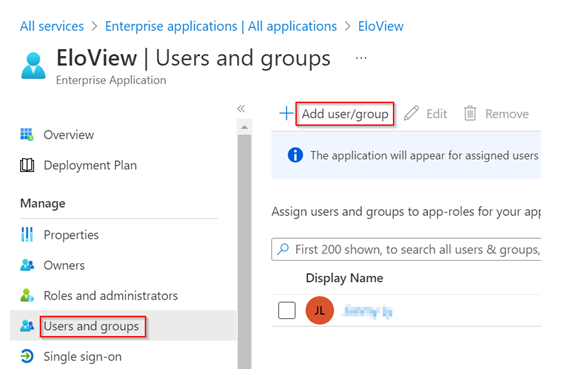Collapse the sidebar with double chevron
This screenshot has height=383, width=586.
pyautogui.click(x=241, y=109)
